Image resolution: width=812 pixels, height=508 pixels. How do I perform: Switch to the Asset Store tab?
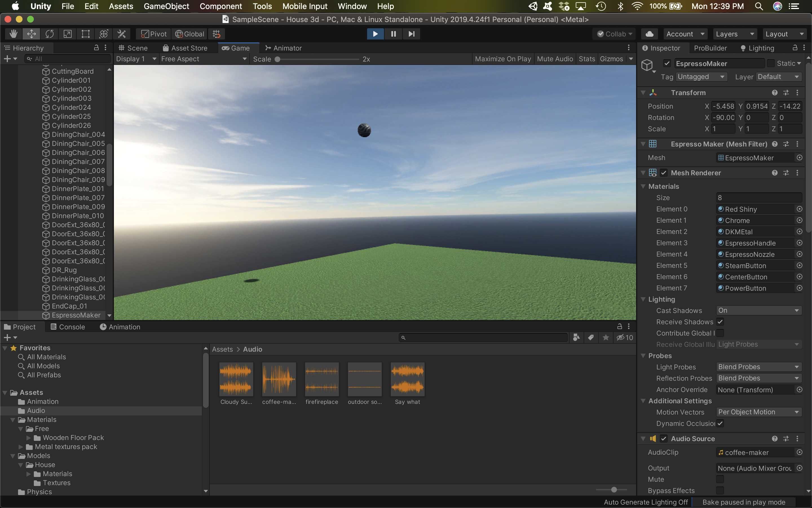(185, 48)
